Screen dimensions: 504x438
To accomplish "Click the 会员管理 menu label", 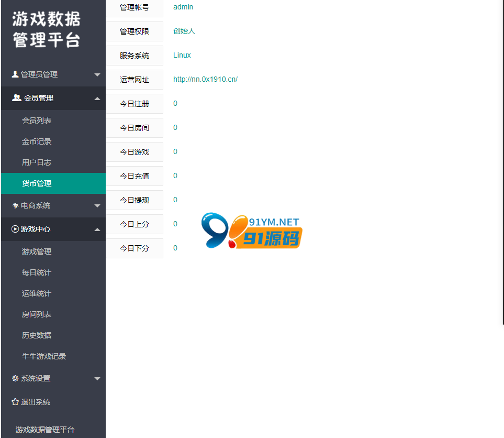I will pos(39,98).
